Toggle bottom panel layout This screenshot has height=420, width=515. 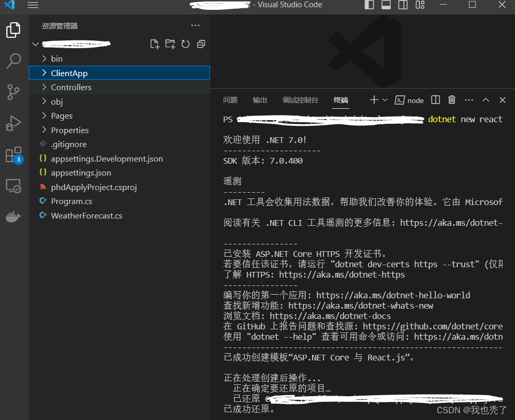[386, 5]
